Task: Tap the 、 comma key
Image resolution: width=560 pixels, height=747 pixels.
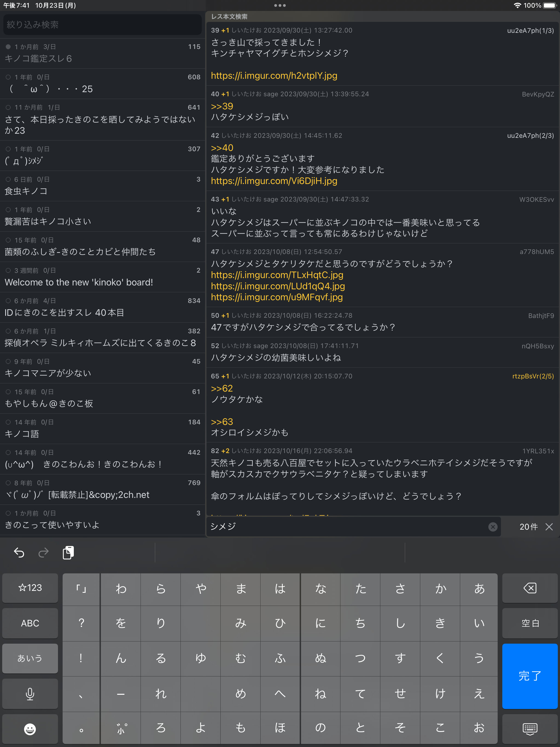Action: pos(81,694)
